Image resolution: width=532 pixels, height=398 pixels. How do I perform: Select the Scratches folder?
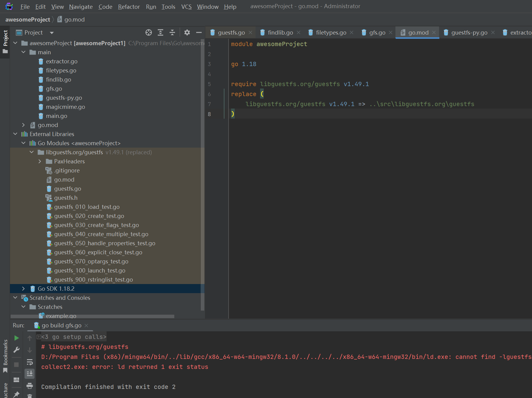point(50,307)
